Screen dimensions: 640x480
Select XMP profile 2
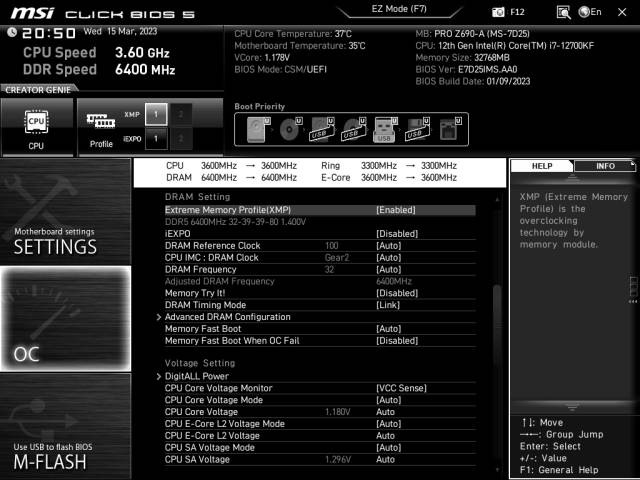click(181, 114)
